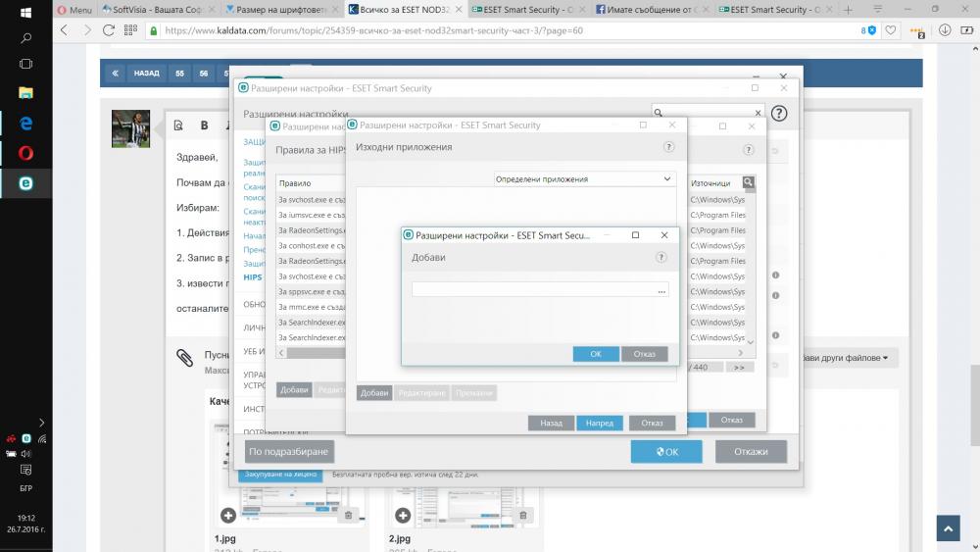Browse file with ellipsis button
The width and height of the screenshot is (980, 552).
click(x=661, y=290)
